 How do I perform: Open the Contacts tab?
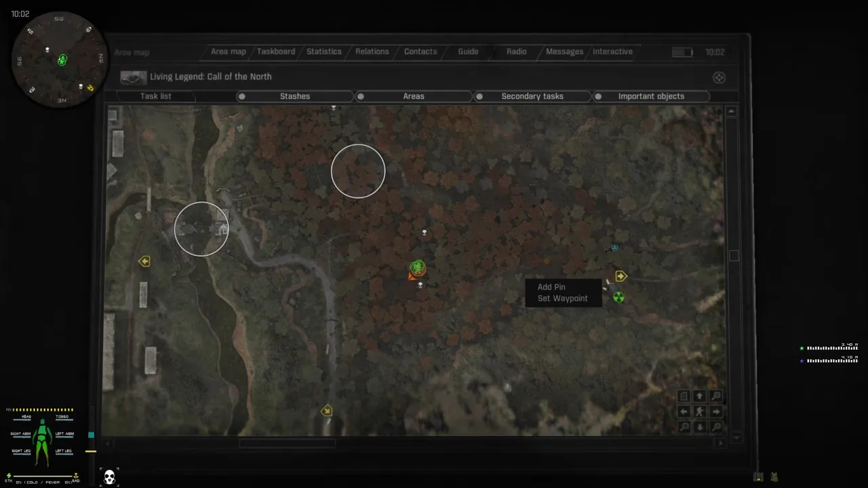(420, 52)
